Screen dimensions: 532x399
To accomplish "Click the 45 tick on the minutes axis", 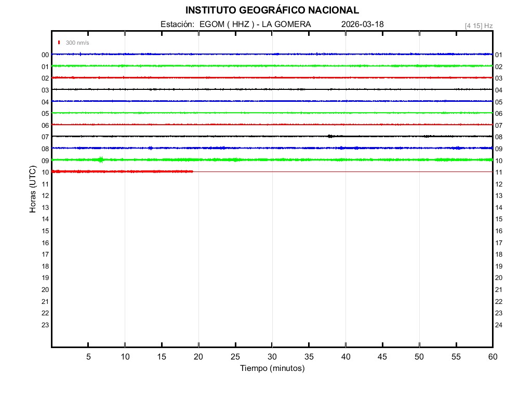I will (x=382, y=357).
